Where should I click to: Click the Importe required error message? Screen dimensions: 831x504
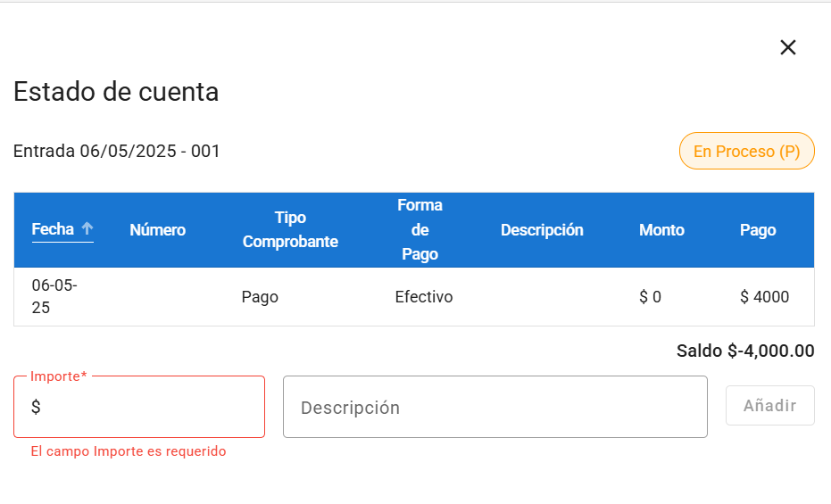tap(129, 451)
